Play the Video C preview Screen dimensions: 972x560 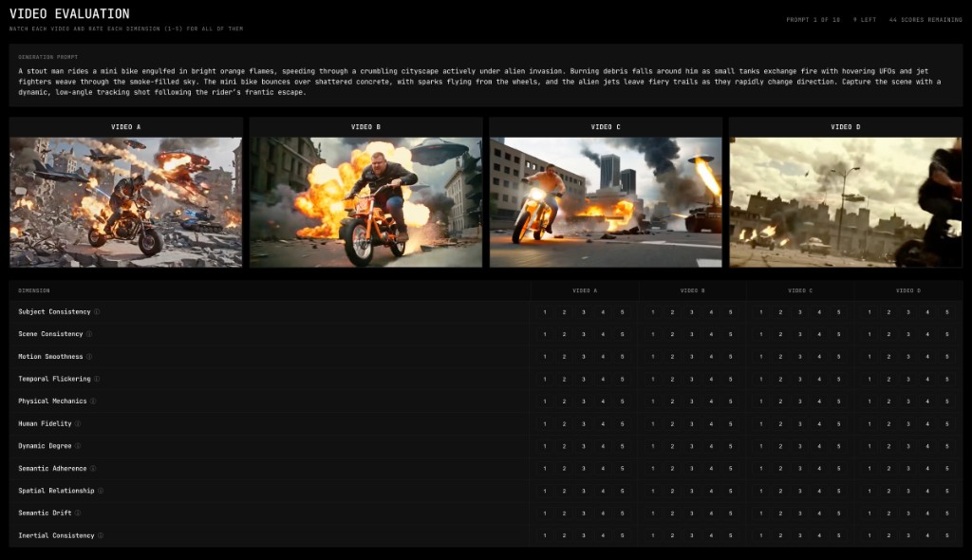(604, 202)
